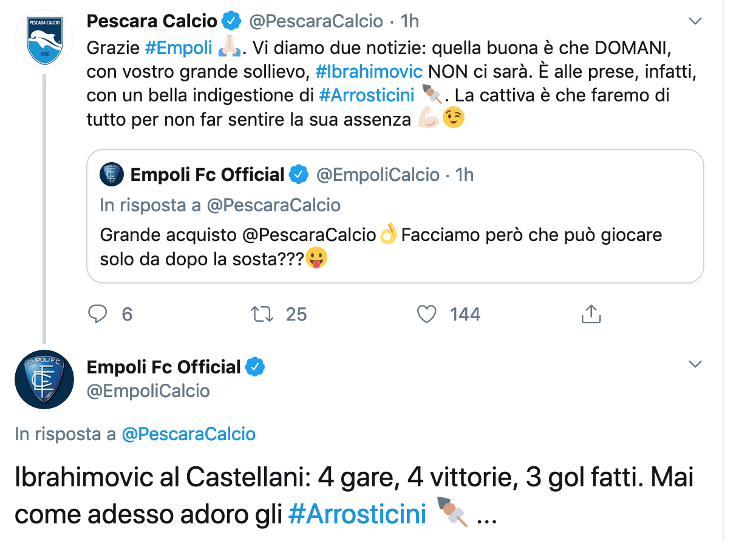Like the Pescara Calcio tweet
Screen dimensions: 756x541
click(427, 314)
